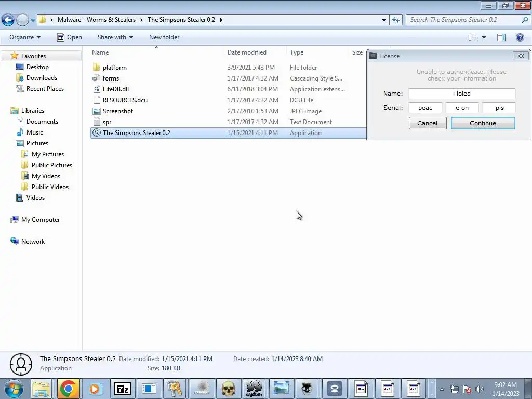The image size is (532, 399).
Task: Open My Videos folder
Action: tap(46, 176)
